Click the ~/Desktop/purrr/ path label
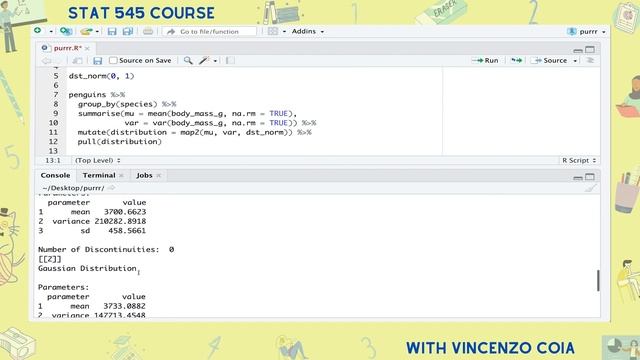The height and width of the screenshot is (360, 640). click(73, 188)
